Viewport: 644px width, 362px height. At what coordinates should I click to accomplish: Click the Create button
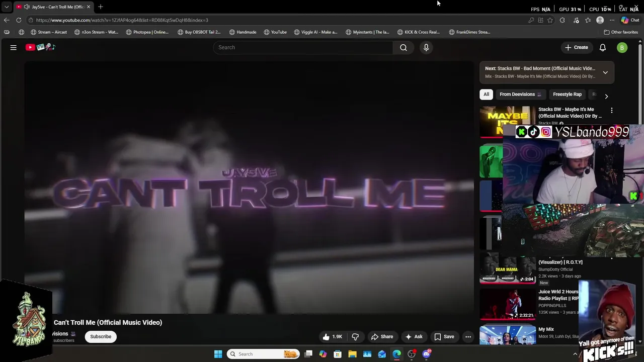click(577, 47)
